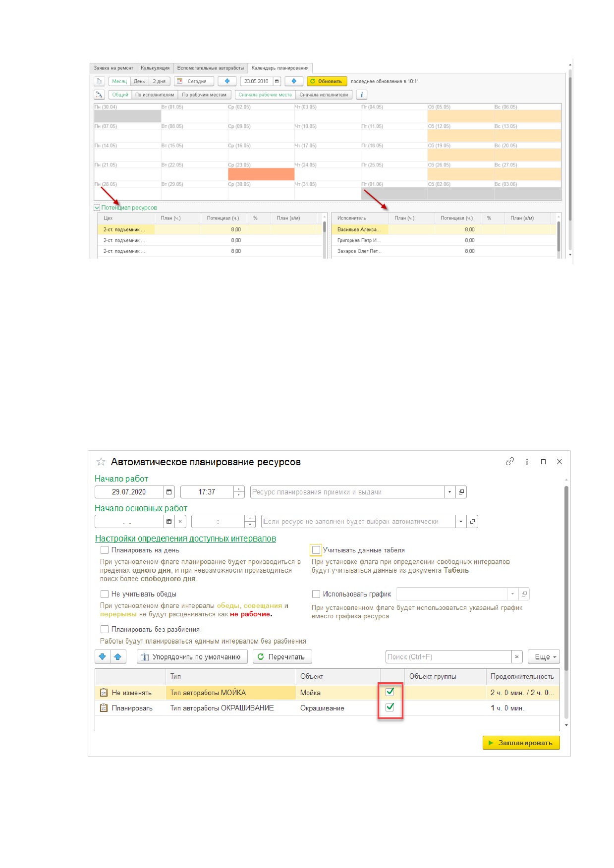Uncheck the checkbox in the Окрашивание row
The height and width of the screenshot is (868, 614).
pyautogui.click(x=390, y=707)
